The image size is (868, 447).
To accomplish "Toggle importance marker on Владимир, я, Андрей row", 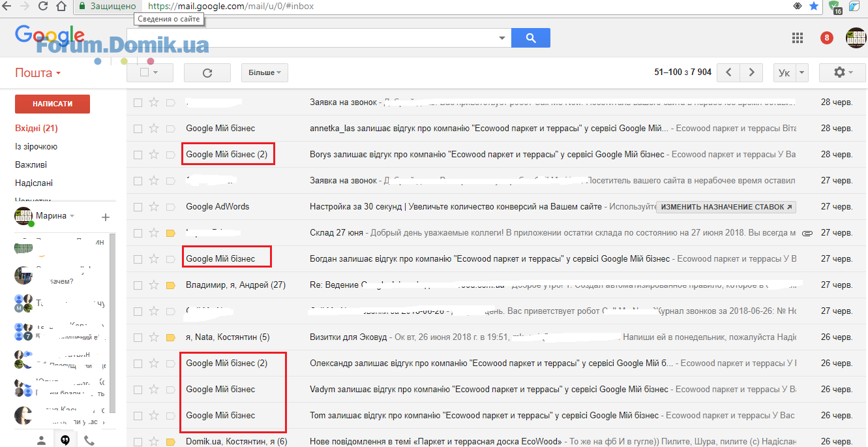I will (x=171, y=285).
